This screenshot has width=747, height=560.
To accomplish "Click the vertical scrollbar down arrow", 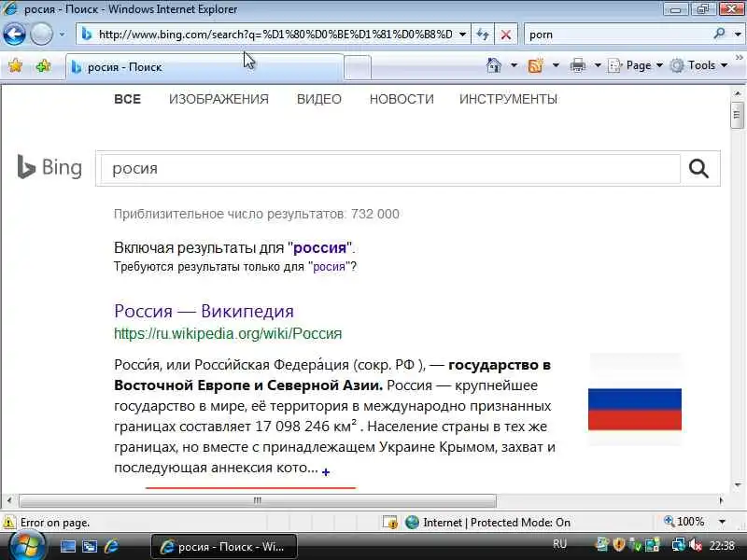I will pos(737,485).
